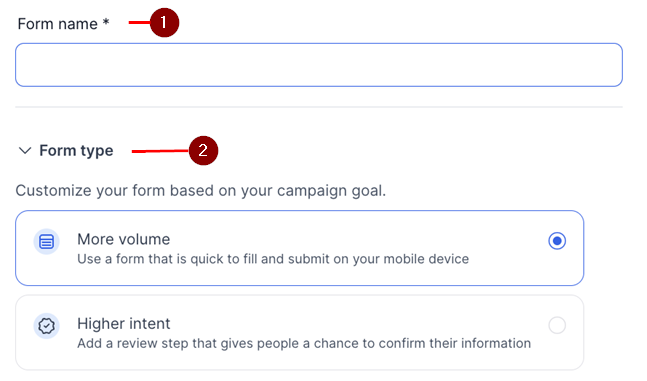Click the More volume option title
Screen dimensions: 647x381
(123, 239)
